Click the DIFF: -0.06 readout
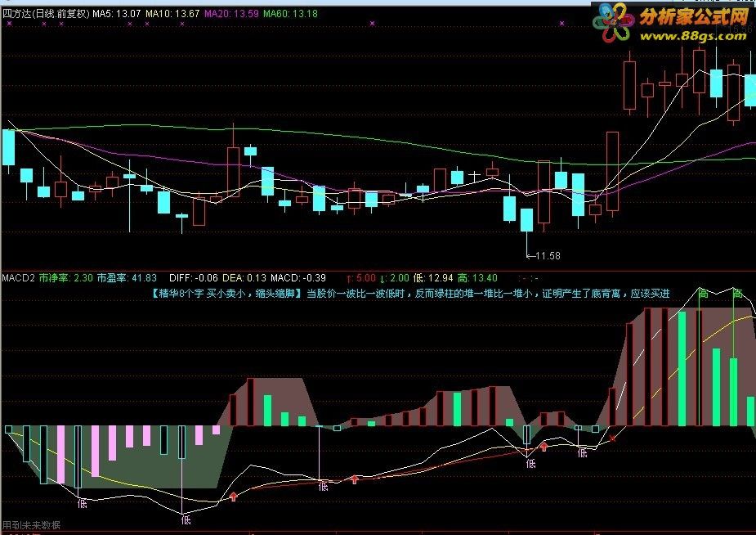The image size is (756, 535). [194, 278]
